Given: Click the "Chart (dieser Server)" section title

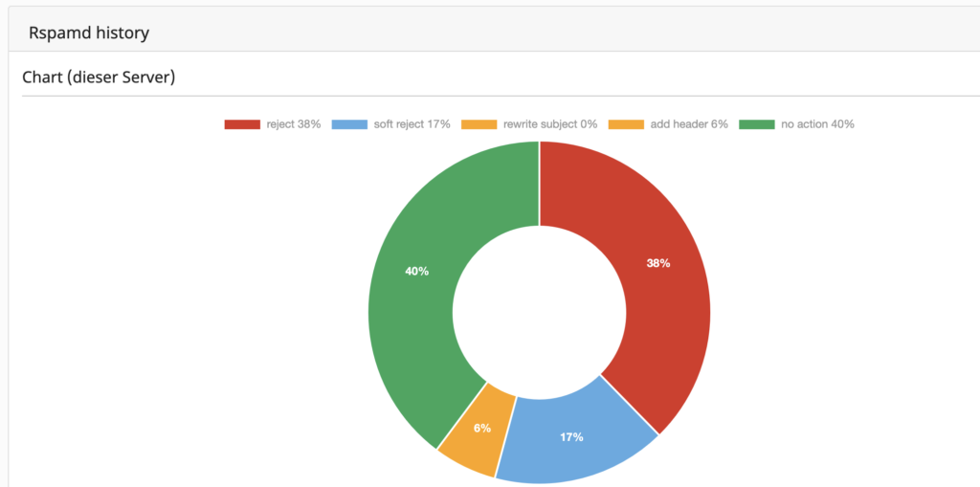Looking at the screenshot, I should 99,77.
